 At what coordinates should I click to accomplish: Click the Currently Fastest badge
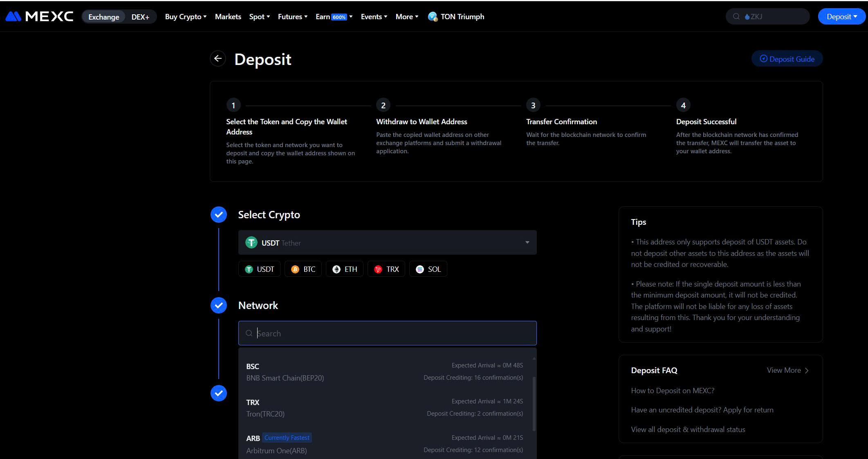287,438
